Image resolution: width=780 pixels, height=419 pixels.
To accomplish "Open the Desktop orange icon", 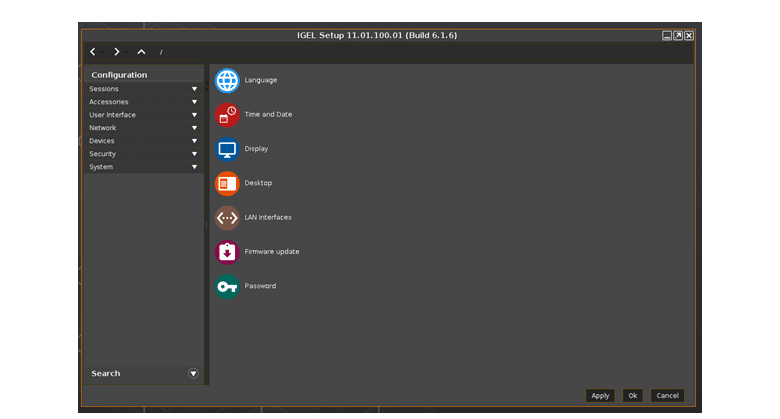I will [227, 184].
